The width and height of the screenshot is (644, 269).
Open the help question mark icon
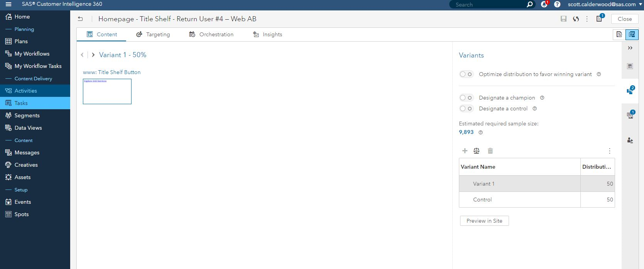pos(557,4)
